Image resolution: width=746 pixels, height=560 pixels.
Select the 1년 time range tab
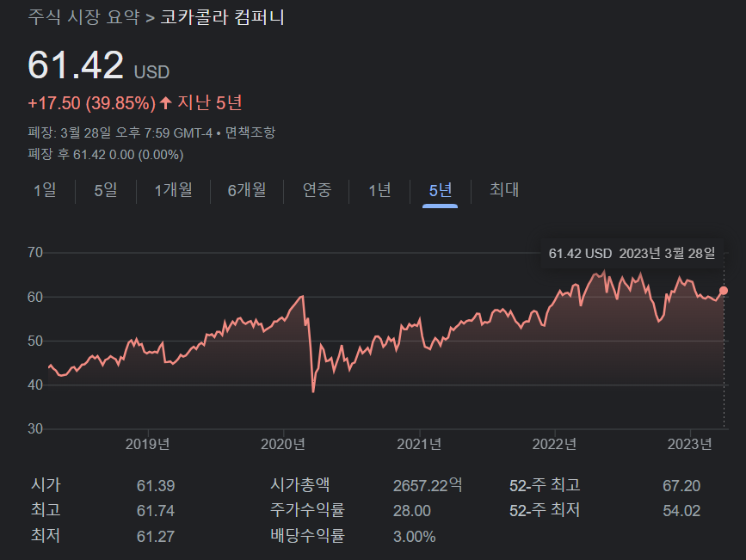click(379, 190)
